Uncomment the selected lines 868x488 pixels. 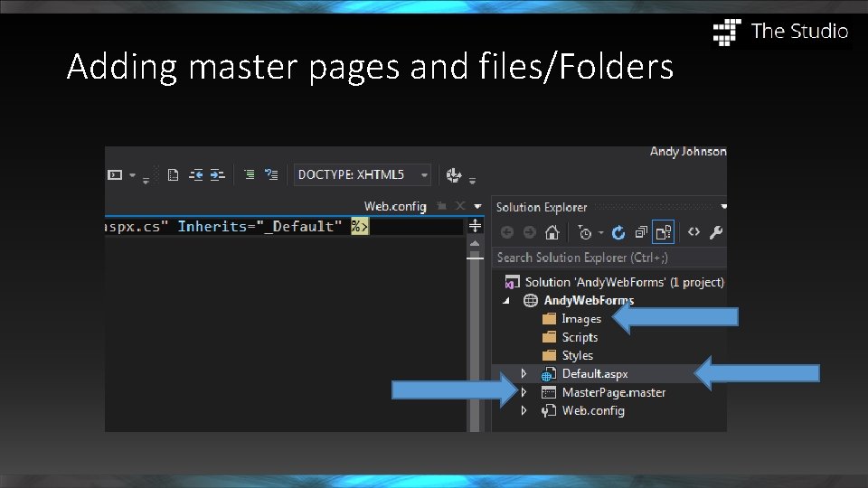click(x=271, y=174)
